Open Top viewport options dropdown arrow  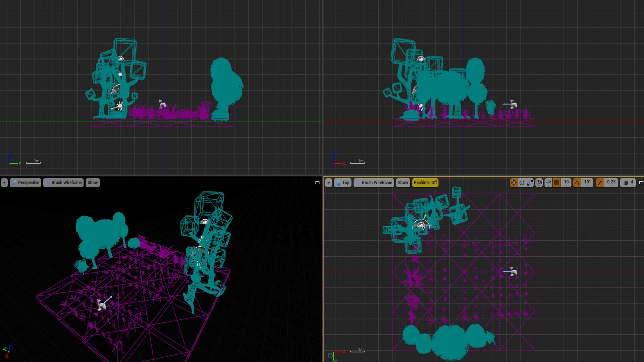tap(328, 183)
